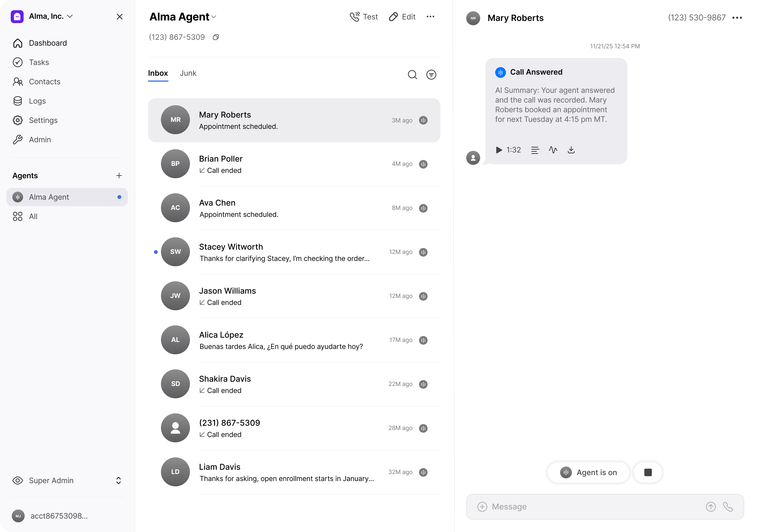Show the call waveform
Image resolution: width=757 pixels, height=532 pixels.
[553, 150]
